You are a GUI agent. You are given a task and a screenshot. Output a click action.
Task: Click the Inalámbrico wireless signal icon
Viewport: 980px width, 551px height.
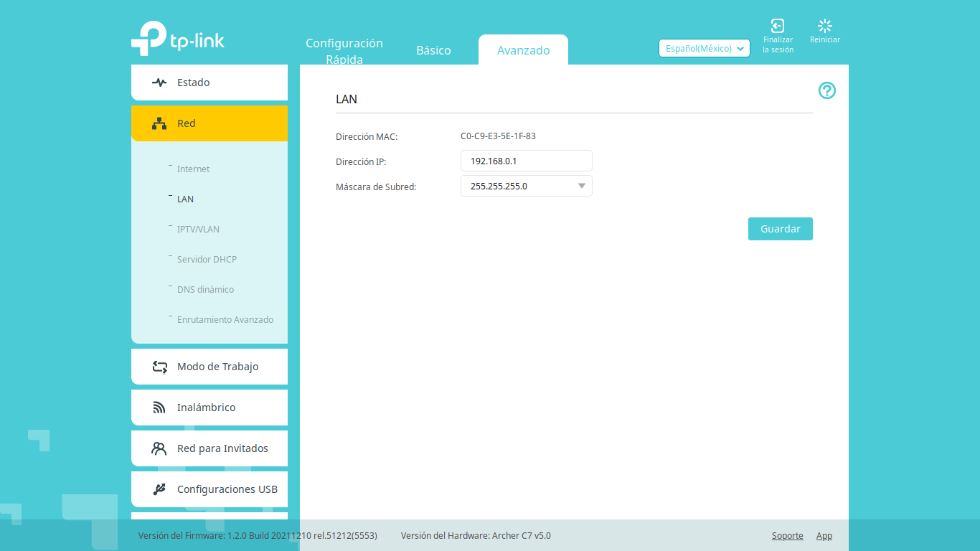pos(159,408)
